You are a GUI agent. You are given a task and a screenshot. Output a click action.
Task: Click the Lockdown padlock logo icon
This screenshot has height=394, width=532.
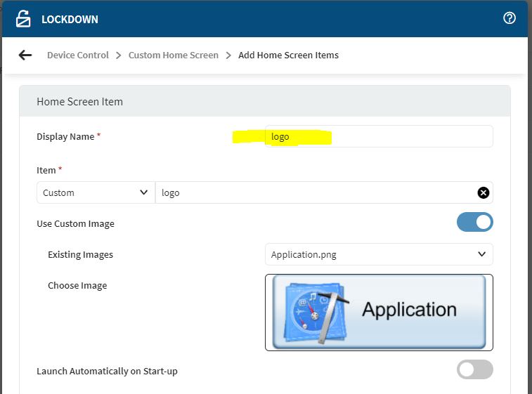23,19
